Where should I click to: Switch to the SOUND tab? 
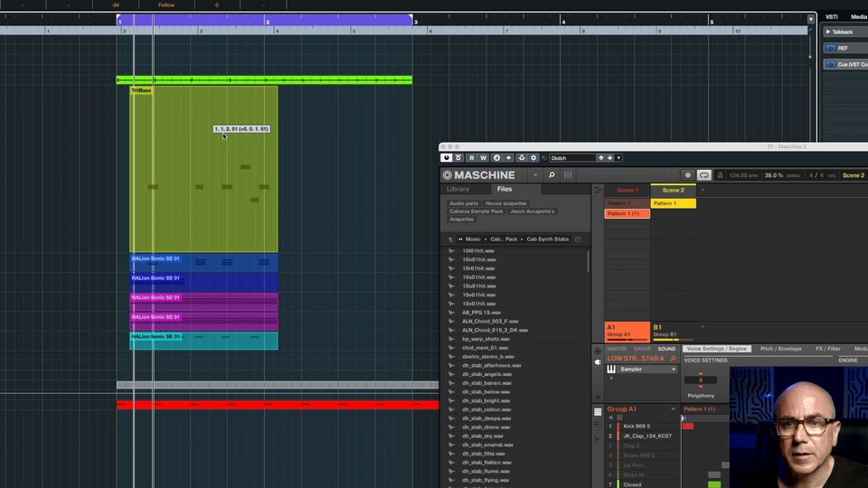click(666, 349)
